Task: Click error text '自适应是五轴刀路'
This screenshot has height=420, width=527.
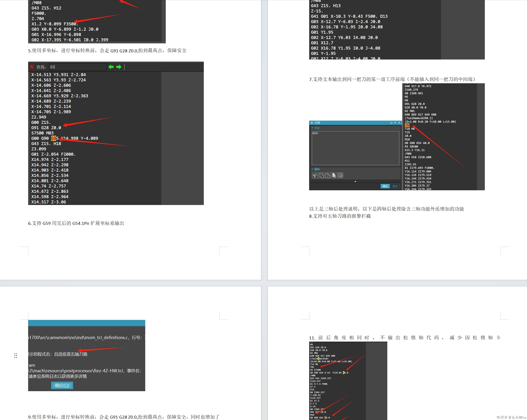Action: (x=71, y=354)
